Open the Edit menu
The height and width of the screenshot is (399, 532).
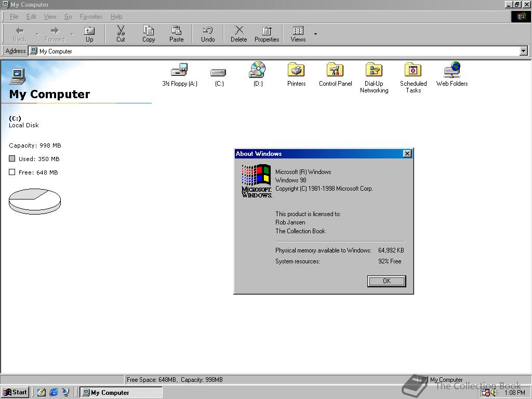[31, 17]
